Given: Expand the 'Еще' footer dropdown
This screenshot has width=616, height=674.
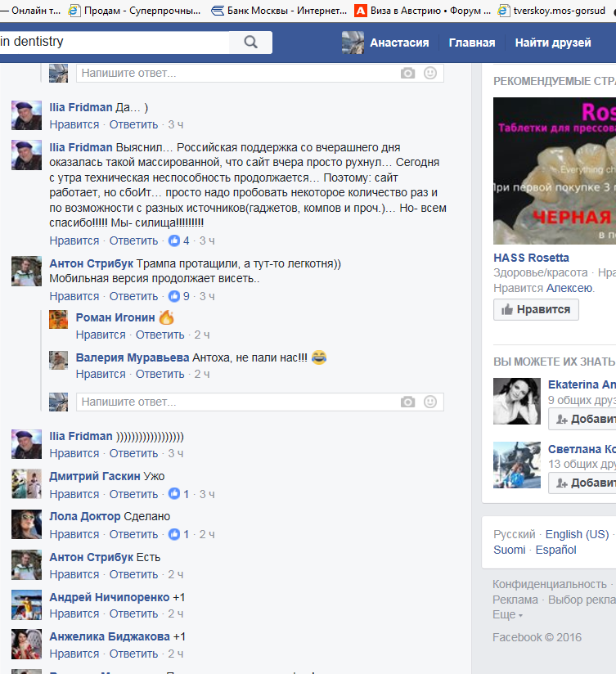Looking at the screenshot, I should click(507, 615).
